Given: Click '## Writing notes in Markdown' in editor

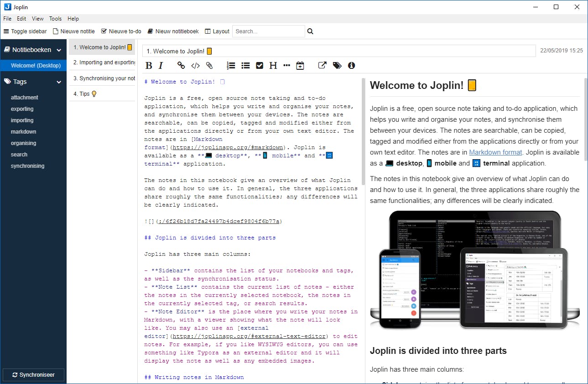Looking at the screenshot, I should point(194,377).
